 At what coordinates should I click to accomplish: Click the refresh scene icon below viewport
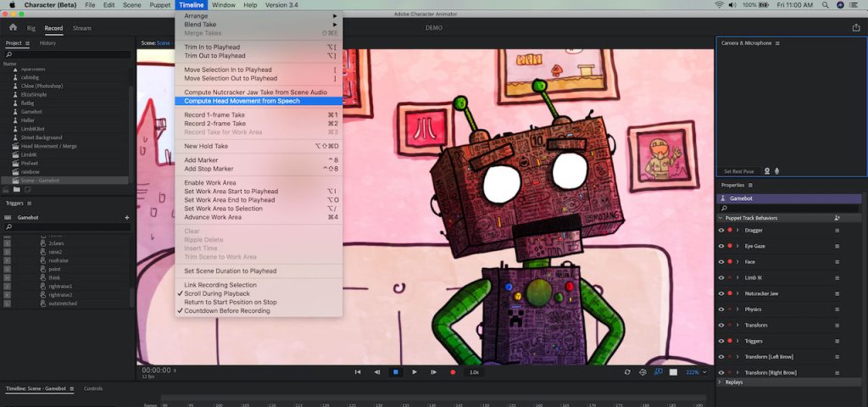pos(627,372)
